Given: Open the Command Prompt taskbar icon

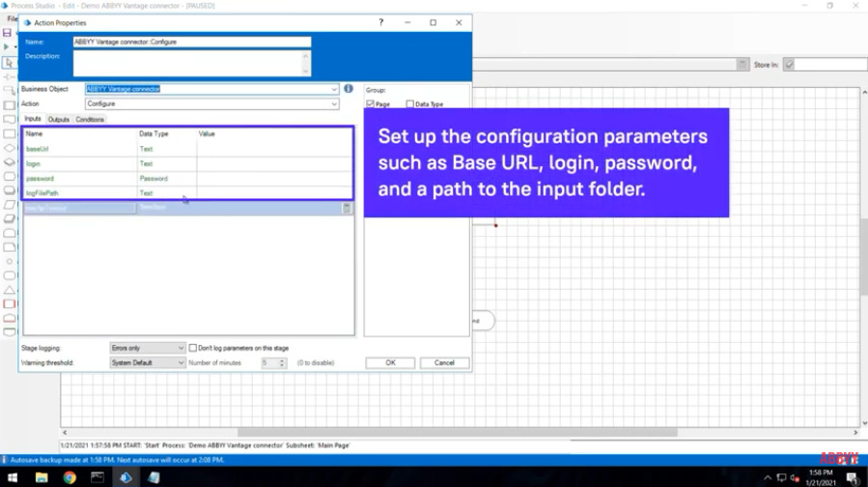Looking at the screenshot, I should (x=98, y=477).
